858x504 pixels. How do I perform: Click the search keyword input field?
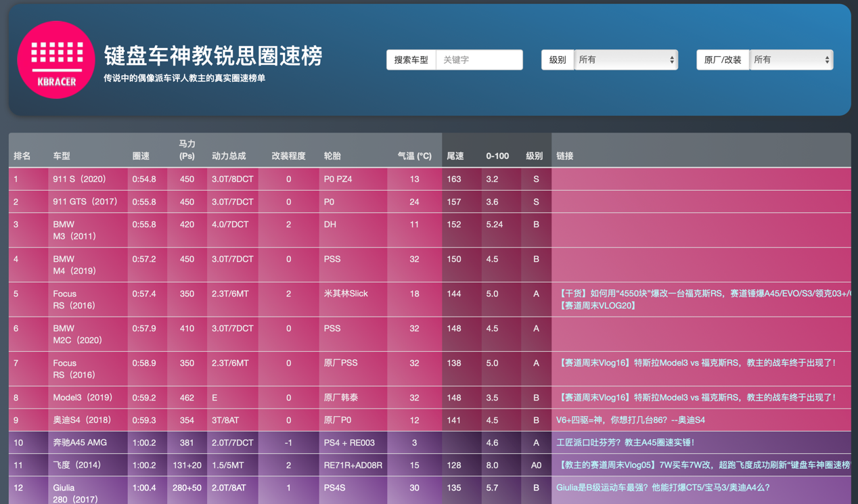[479, 60]
